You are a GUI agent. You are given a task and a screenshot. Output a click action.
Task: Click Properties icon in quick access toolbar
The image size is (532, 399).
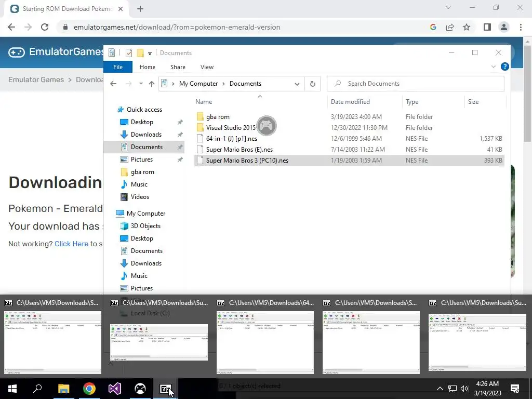pyautogui.click(x=129, y=53)
